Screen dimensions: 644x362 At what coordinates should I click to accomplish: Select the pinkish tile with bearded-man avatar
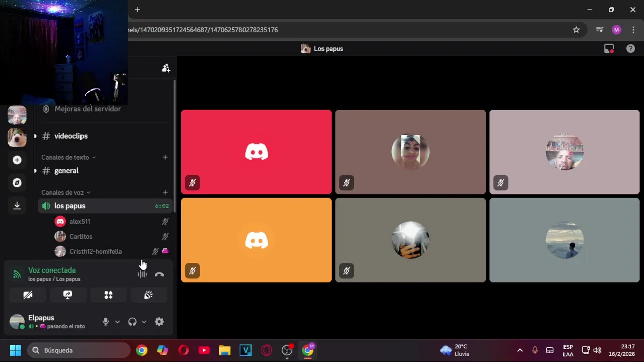(x=565, y=152)
